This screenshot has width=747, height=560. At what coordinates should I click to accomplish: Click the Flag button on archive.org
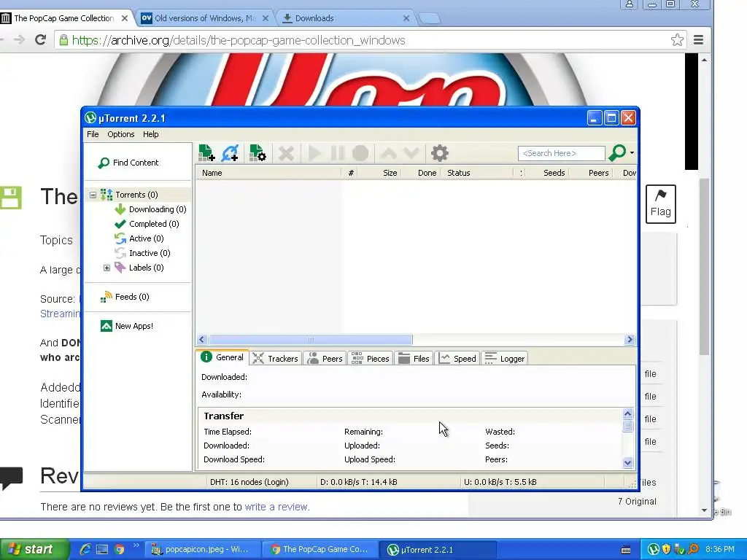pyautogui.click(x=661, y=204)
